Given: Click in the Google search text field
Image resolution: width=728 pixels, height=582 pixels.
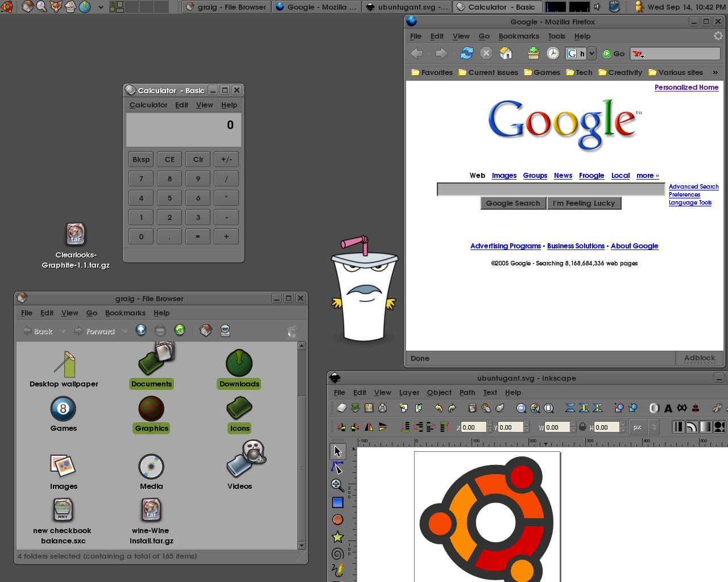Looking at the screenshot, I should tap(551, 189).
